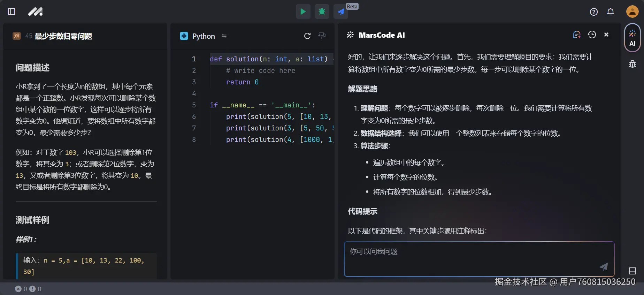Click line number 4 in gutter
The image size is (644, 295).
tap(194, 93)
